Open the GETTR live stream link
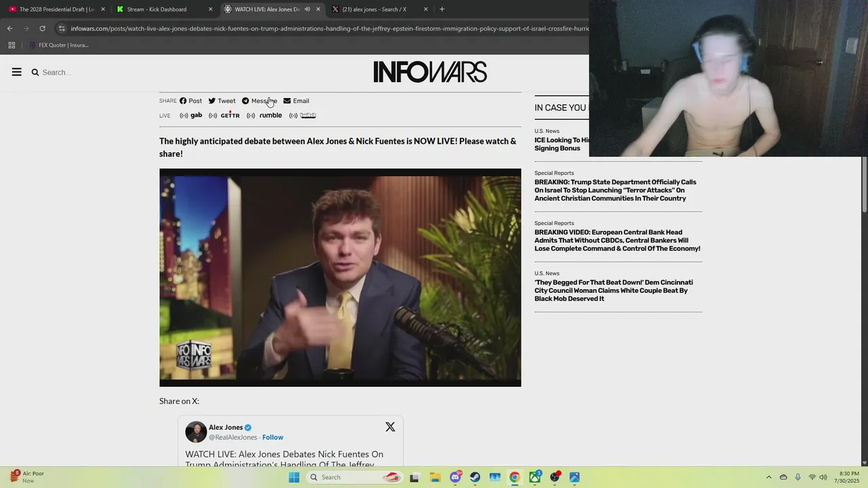Viewport: 868px width, 488px height. click(224, 115)
